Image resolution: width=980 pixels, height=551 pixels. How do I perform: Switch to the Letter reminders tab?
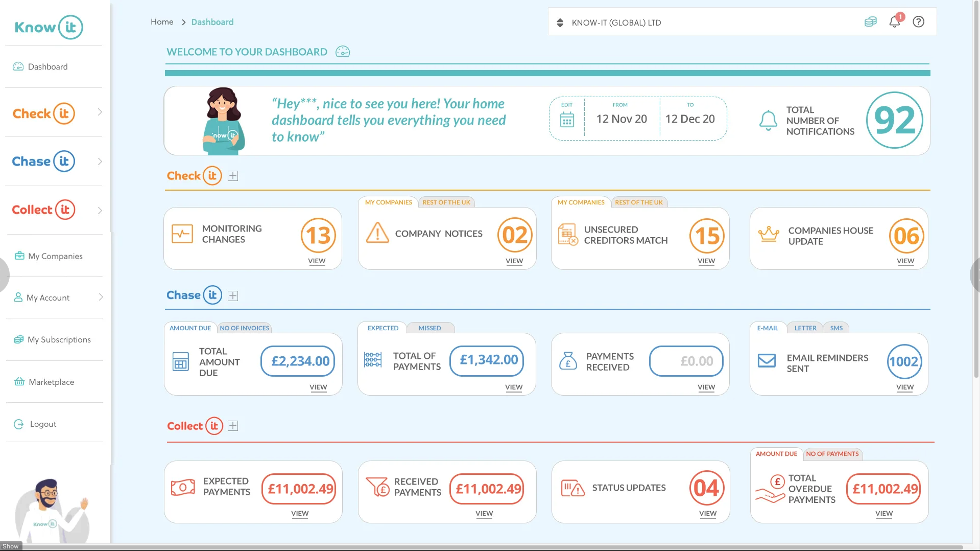[x=805, y=328]
